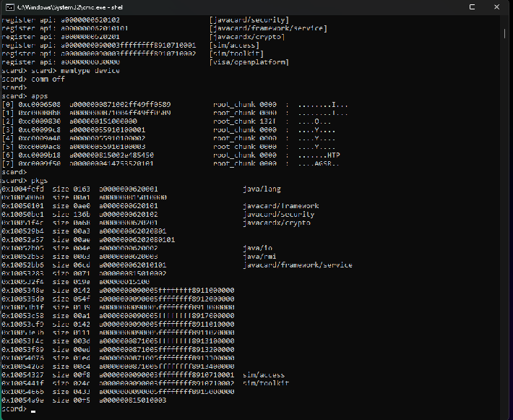
Task: Click the 'pkgs' command line
Action: 25,181
